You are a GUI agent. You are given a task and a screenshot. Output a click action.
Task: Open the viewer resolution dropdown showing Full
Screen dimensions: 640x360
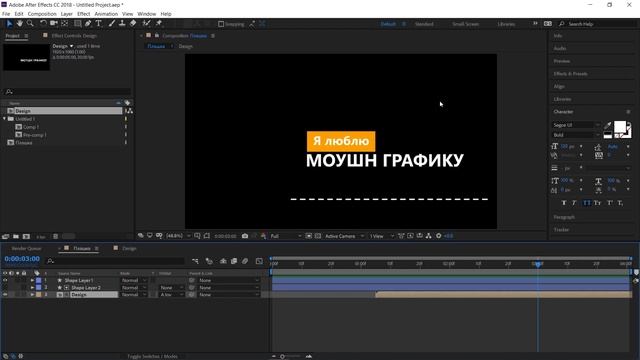[x=285, y=236]
